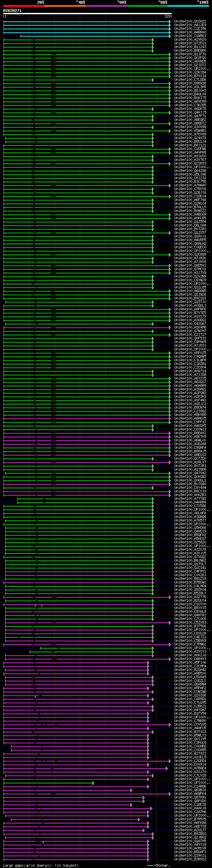Click the orange ~40% legend segment

tap(65, 6)
